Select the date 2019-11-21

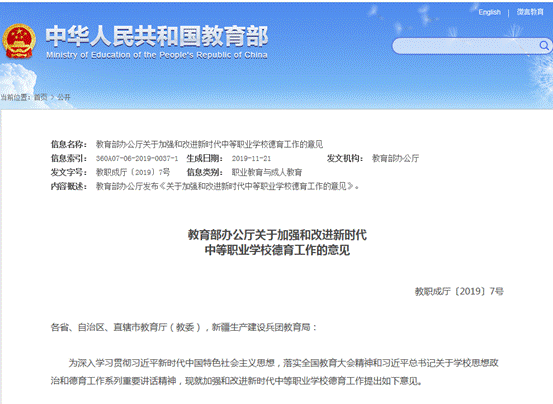click(x=251, y=158)
